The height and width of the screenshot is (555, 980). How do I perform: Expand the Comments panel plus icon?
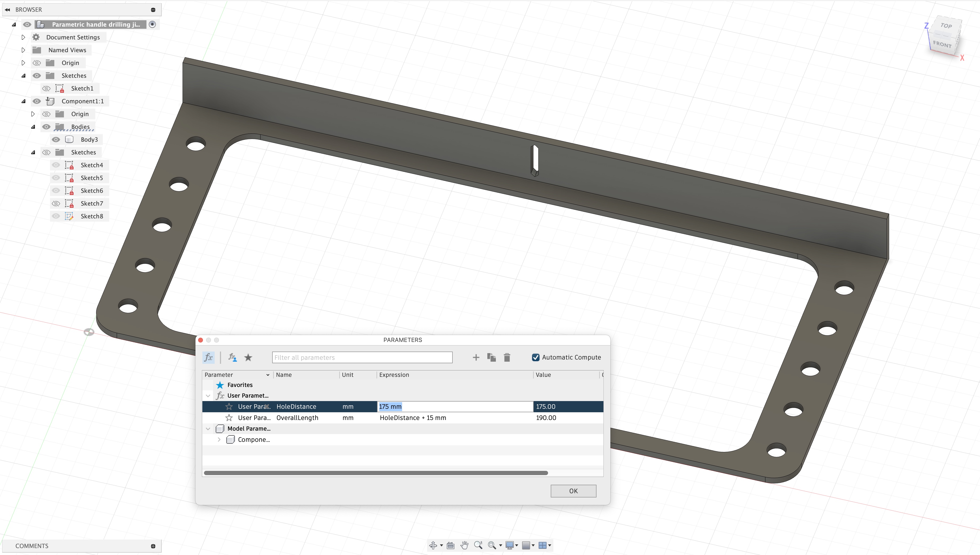coord(153,546)
